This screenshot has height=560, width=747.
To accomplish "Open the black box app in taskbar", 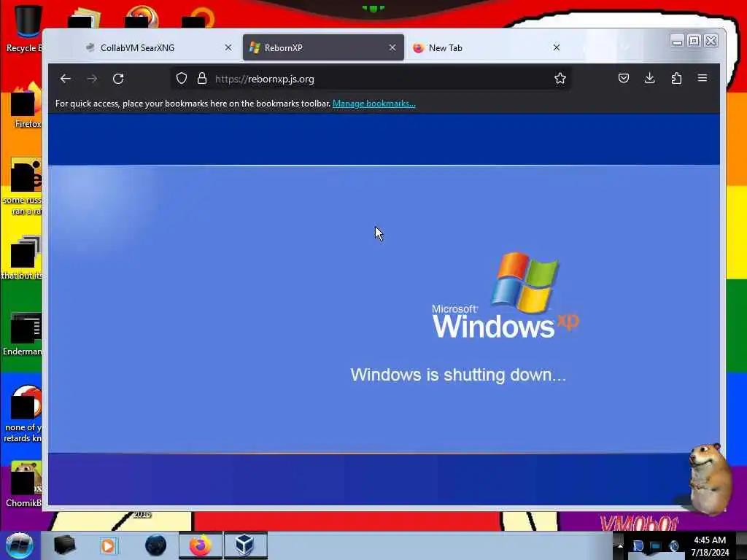I will tap(64, 545).
